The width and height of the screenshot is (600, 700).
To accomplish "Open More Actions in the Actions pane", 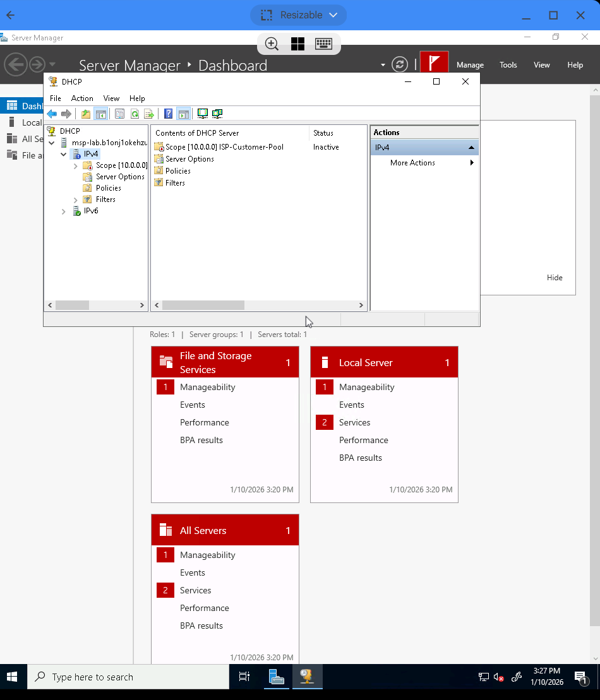I will click(x=413, y=163).
